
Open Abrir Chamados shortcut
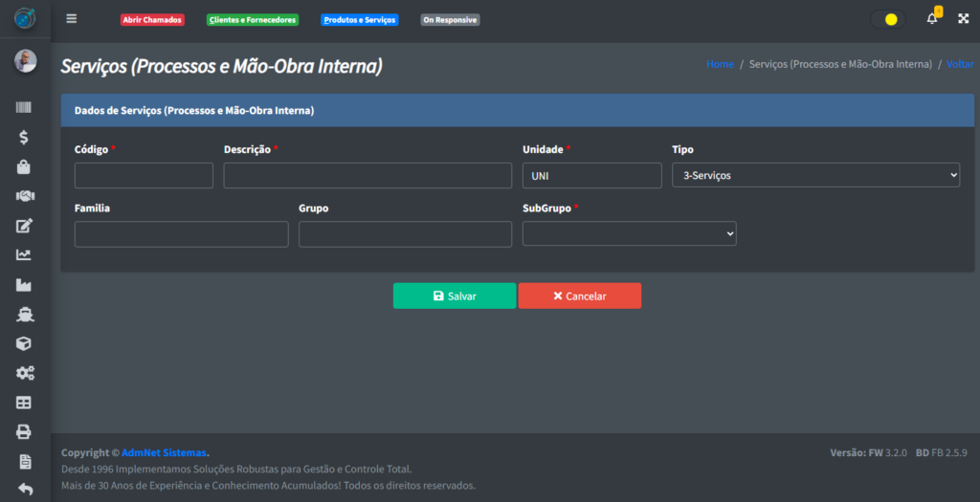[x=152, y=20]
